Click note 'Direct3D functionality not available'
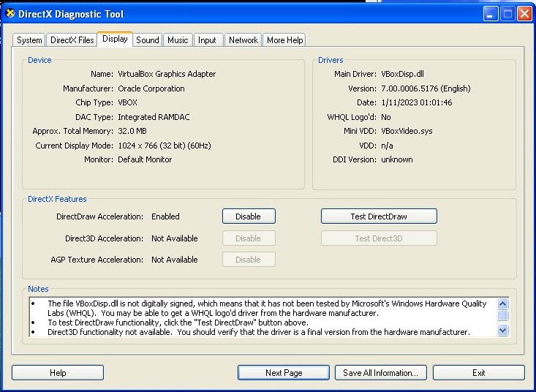This screenshot has height=392, width=536. pyautogui.click(x=259, y=332)
